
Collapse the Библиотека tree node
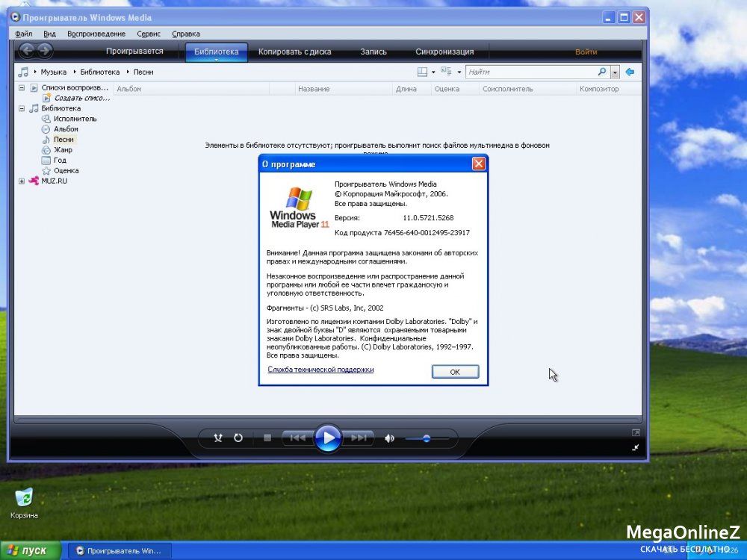(x=22, y=108)
